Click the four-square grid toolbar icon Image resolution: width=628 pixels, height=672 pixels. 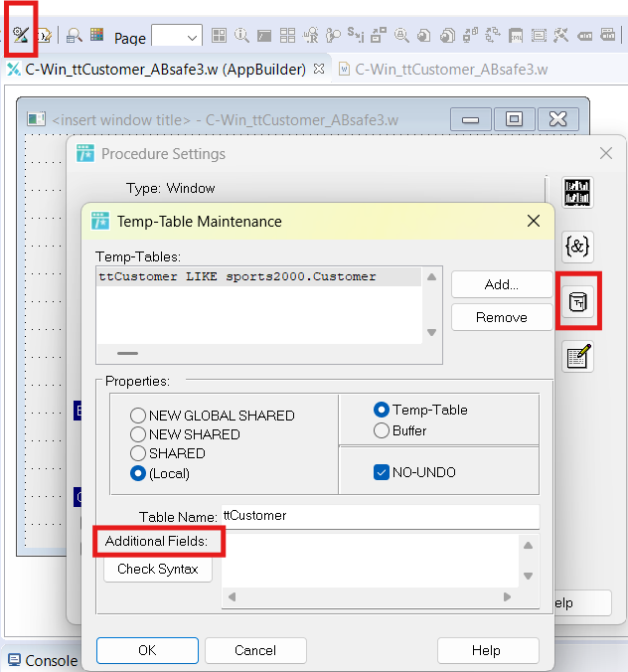219,36
